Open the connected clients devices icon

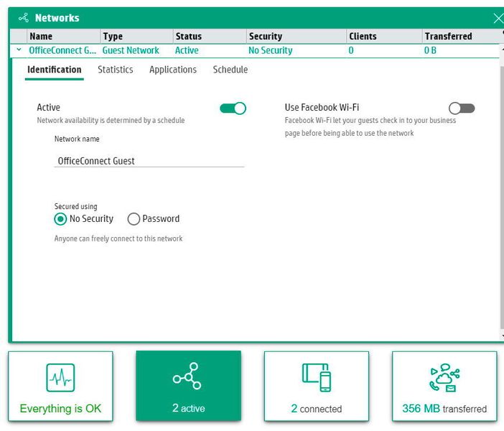point(317,378)
